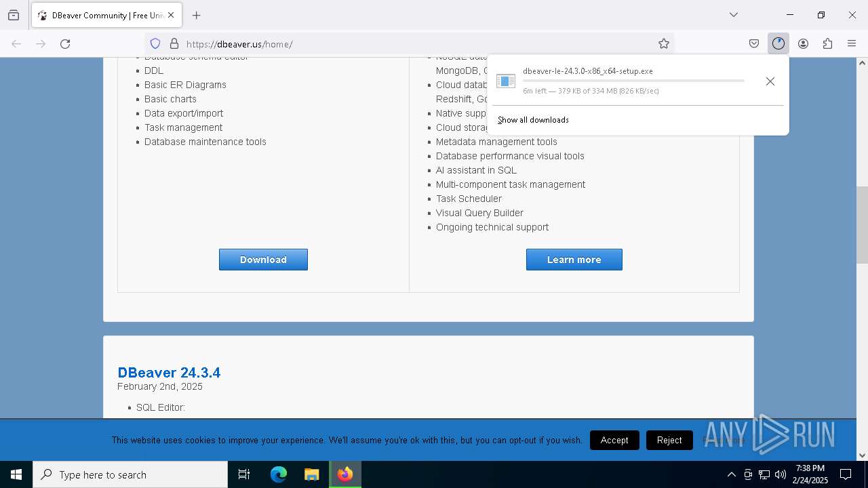
Task: Click the taskbar search box
Action: [130, 474]
